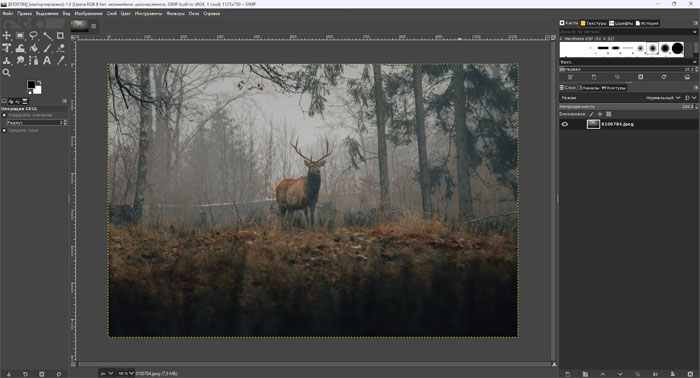Screen dimensions: 700x378
Task: Select the Move tool
Action: (7, 36)
